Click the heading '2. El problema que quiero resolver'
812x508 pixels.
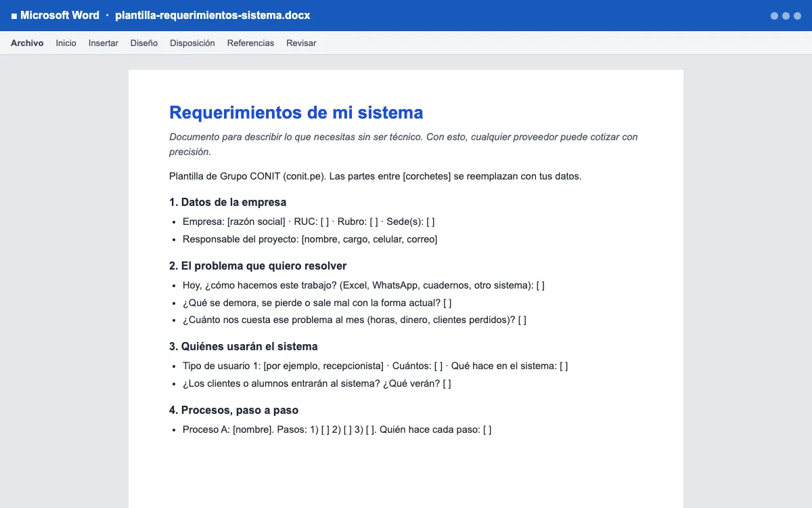258,266
